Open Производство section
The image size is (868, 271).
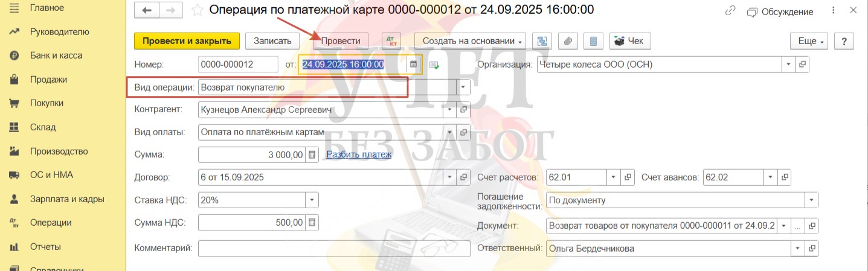(x=59, y=151)
